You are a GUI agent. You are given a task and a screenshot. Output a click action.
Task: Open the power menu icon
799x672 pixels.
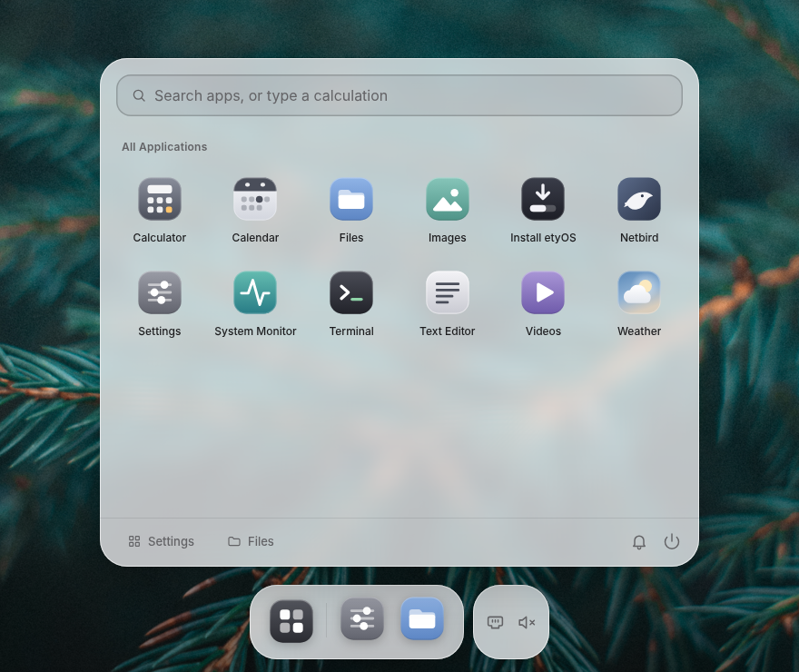[672, 541]
